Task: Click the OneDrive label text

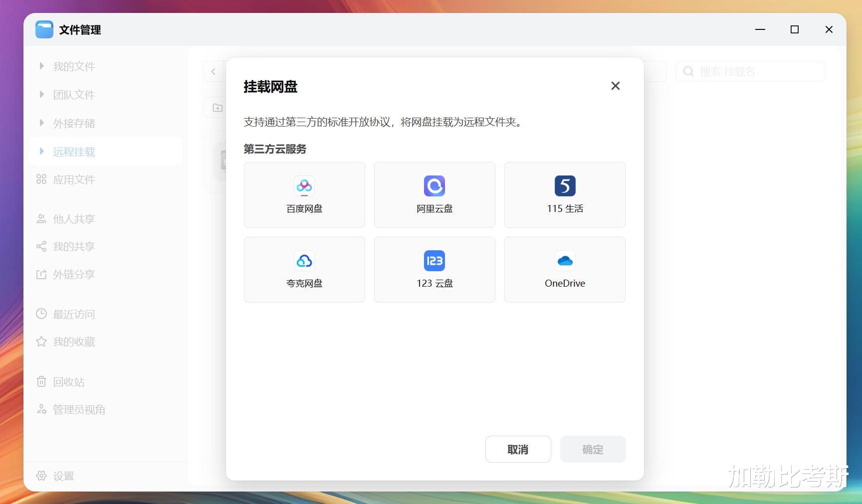Action: (x=565, y=283)
